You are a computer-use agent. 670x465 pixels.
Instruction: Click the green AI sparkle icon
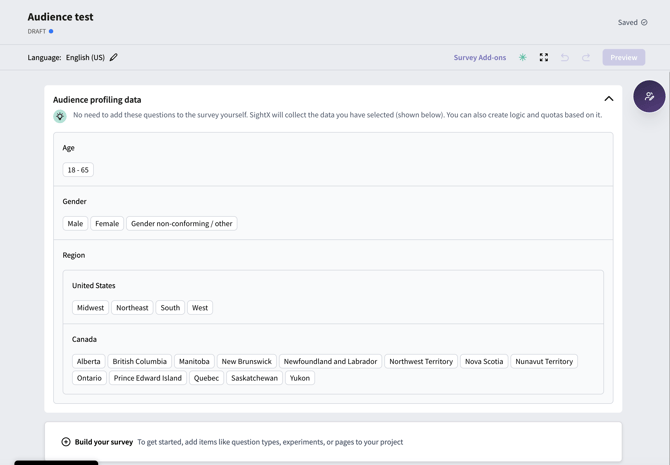pos(523,57)
